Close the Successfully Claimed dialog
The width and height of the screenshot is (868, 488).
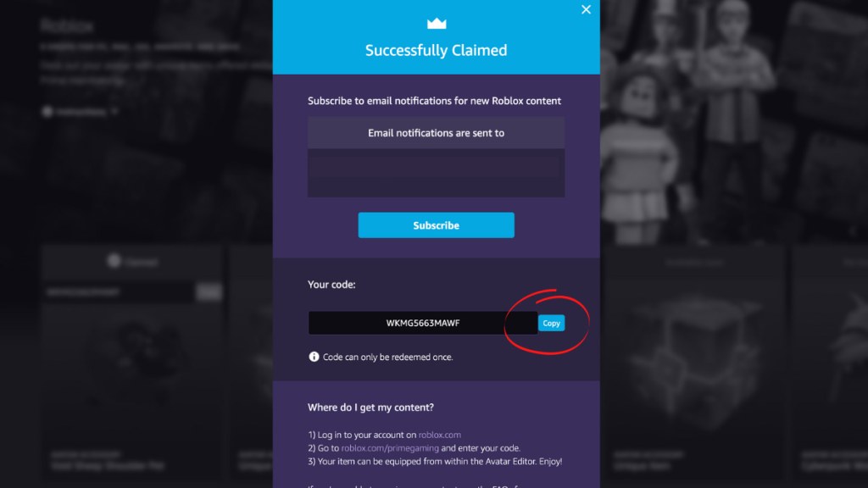click(586, 9)
